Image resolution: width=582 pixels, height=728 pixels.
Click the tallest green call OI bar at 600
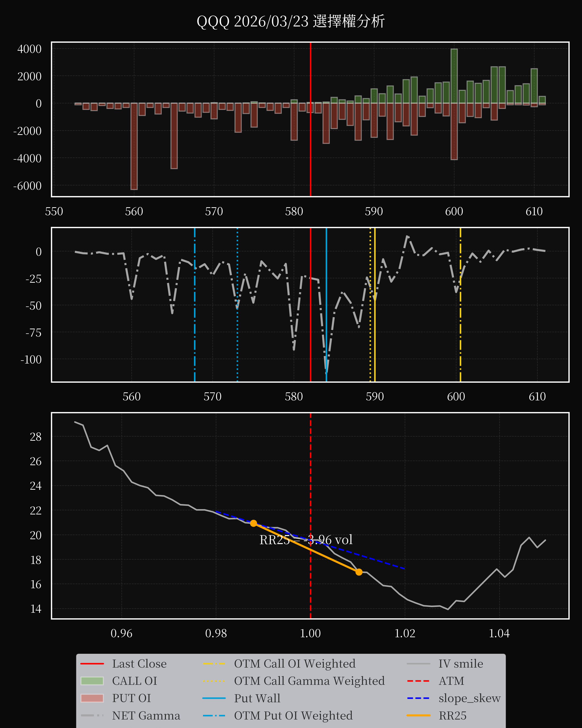click(x=454, y=76)
